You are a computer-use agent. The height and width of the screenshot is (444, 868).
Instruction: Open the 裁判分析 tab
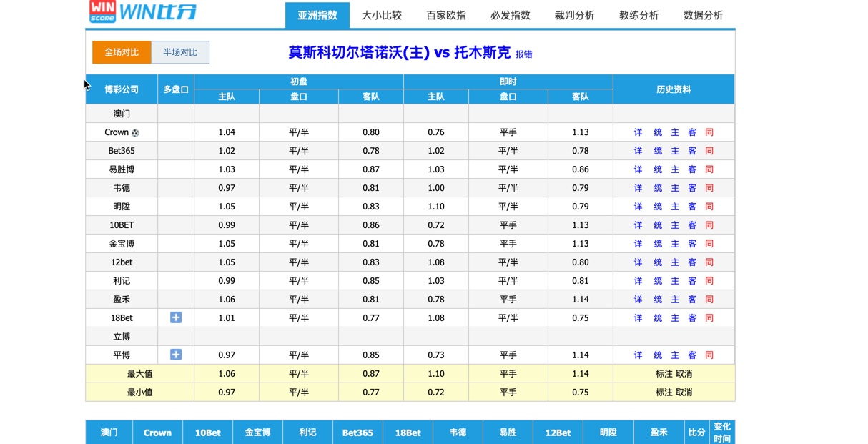click(x=575, y=15)
